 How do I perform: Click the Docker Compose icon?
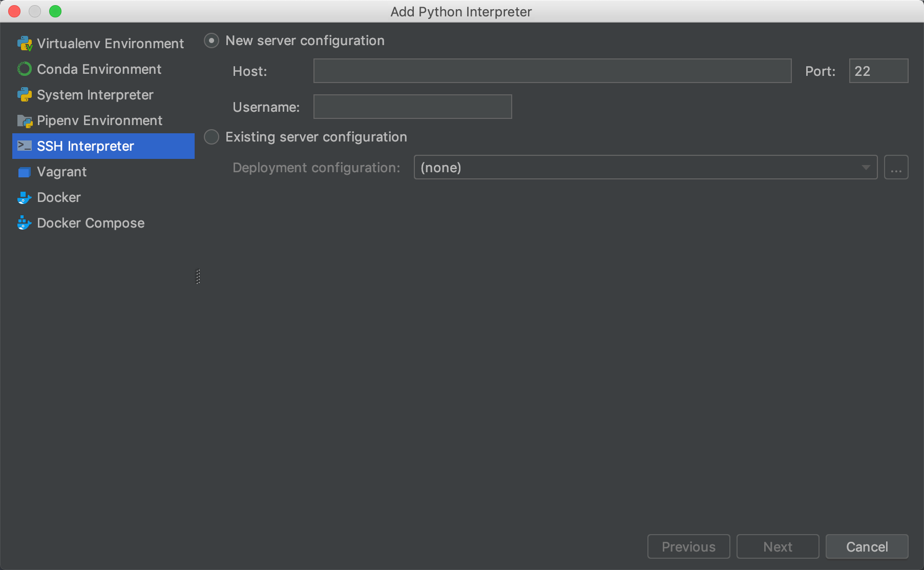pyautogui.click(x=25, y=223)
